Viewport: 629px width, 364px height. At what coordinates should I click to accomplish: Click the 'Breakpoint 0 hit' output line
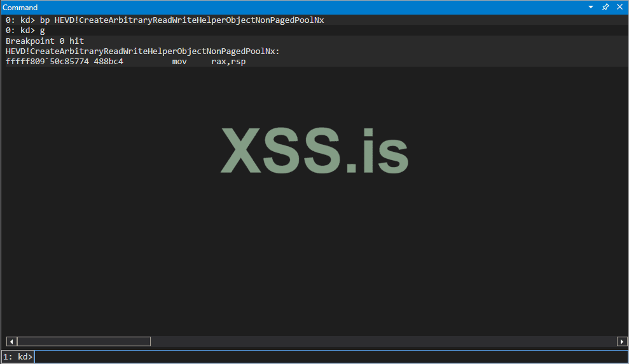[45, 41]
